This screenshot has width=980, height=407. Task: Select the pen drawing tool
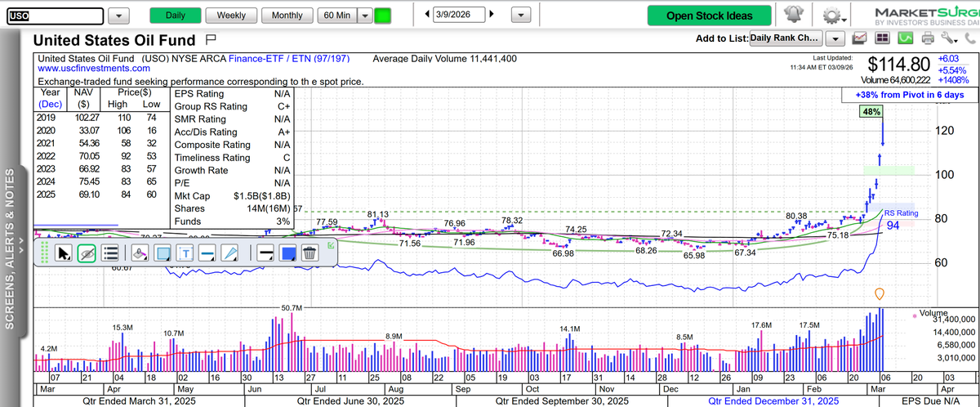click(230, 253)
